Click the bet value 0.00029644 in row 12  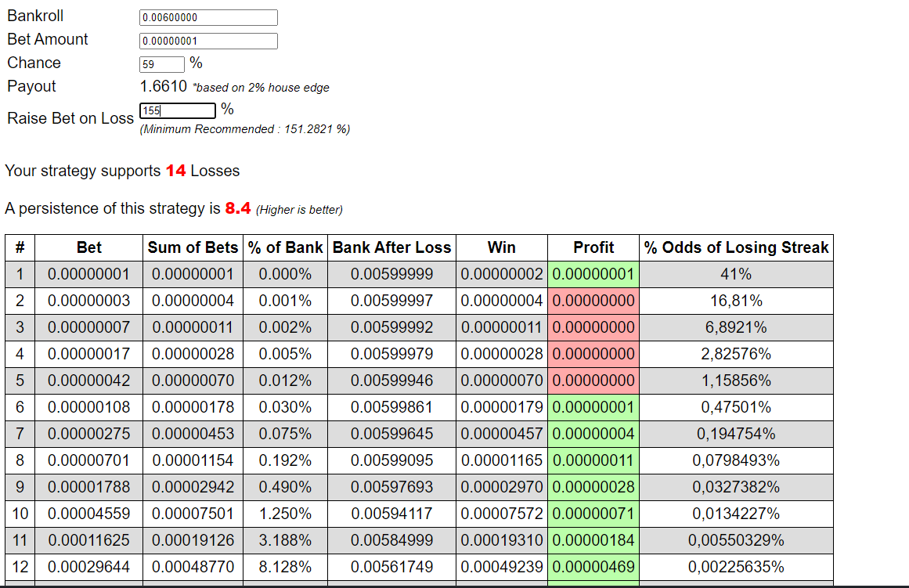88,567
